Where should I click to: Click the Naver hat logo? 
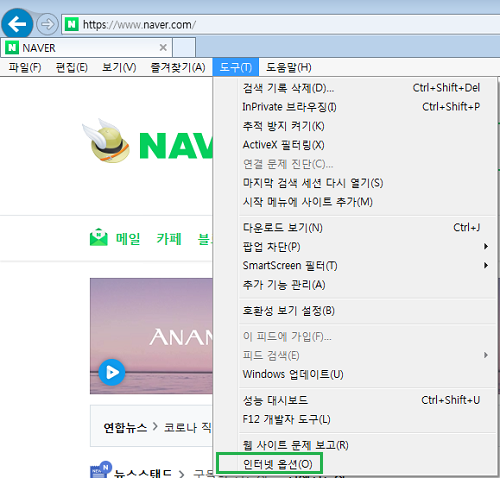click(x=106, y=141)
